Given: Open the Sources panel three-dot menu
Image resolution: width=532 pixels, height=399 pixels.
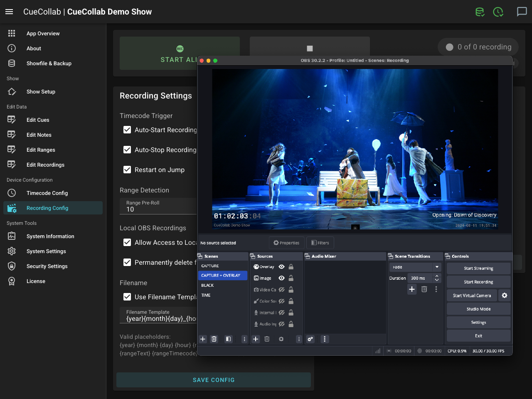Looking at the screenshot, I should [298, 339].
